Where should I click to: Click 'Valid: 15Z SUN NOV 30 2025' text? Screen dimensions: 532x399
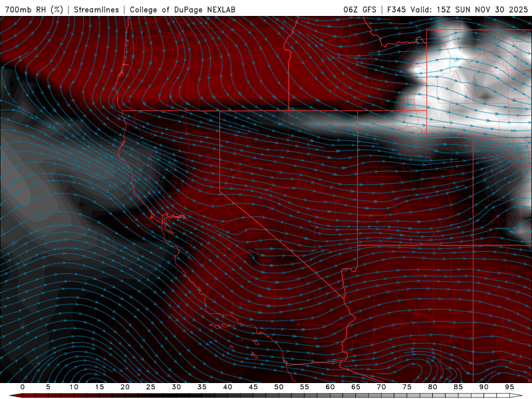(x=469, y=9)
